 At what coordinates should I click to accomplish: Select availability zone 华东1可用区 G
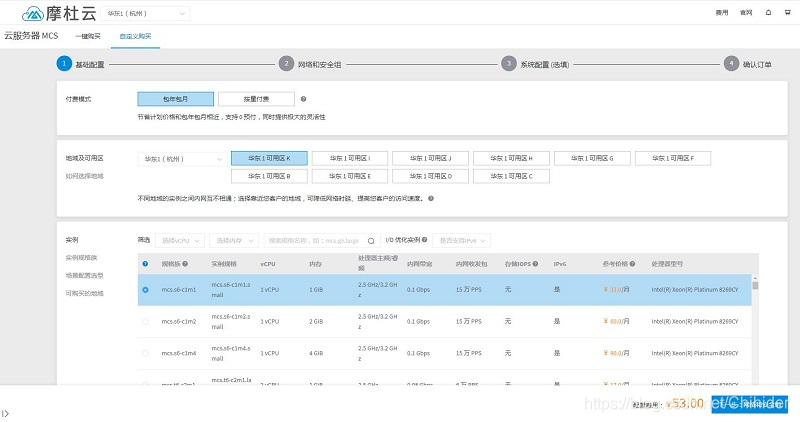(x=592, y=158)
